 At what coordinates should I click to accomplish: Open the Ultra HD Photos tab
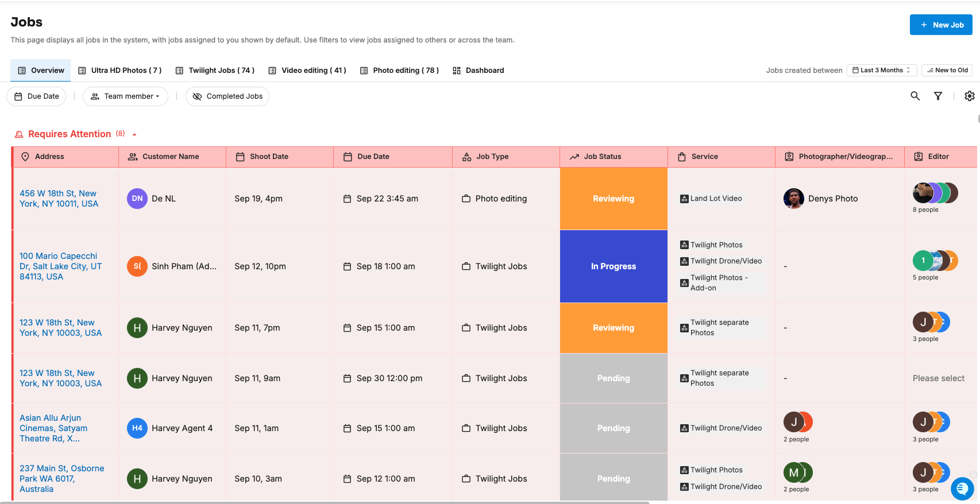(x=120, y=71)
